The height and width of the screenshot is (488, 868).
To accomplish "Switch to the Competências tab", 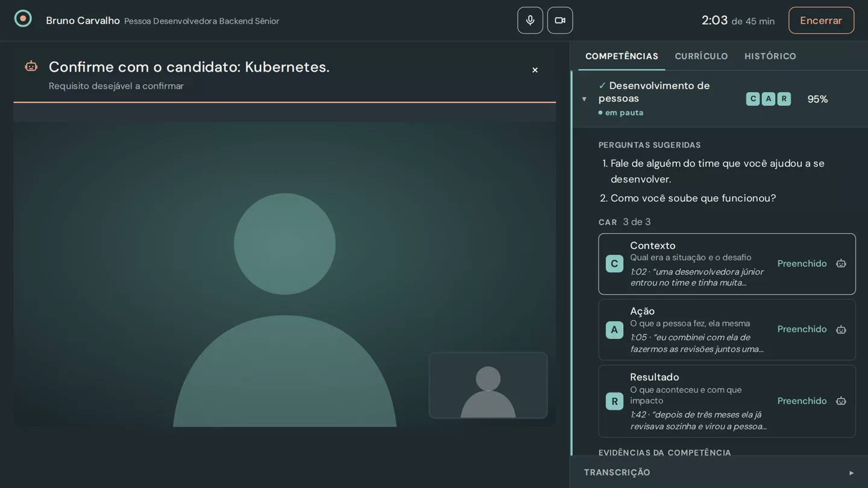I will [621, 56].
